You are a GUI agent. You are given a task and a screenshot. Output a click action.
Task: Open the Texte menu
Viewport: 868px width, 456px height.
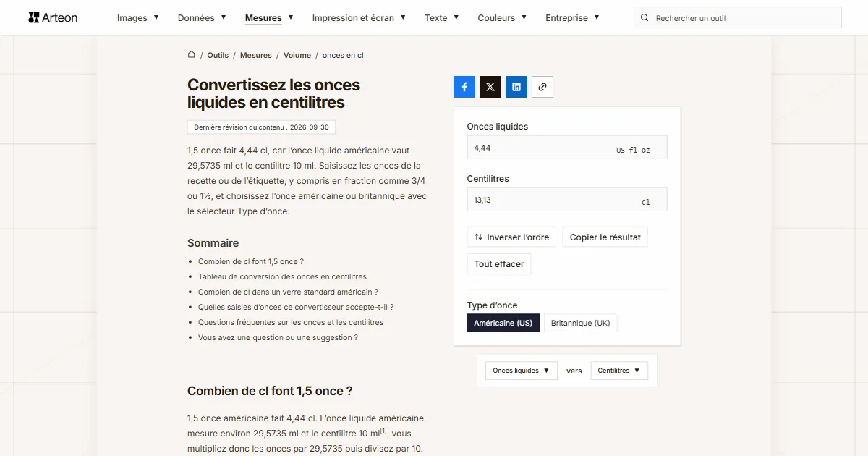[x=441, y=18]
